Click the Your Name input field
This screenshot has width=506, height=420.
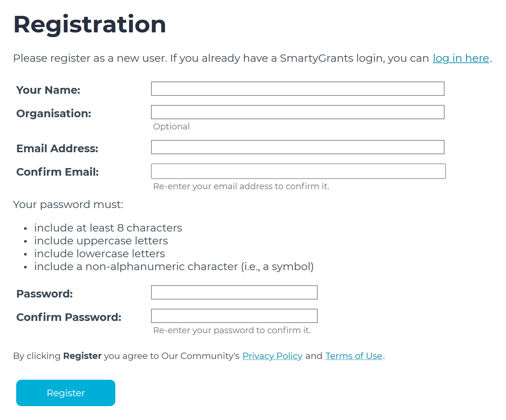297,88
